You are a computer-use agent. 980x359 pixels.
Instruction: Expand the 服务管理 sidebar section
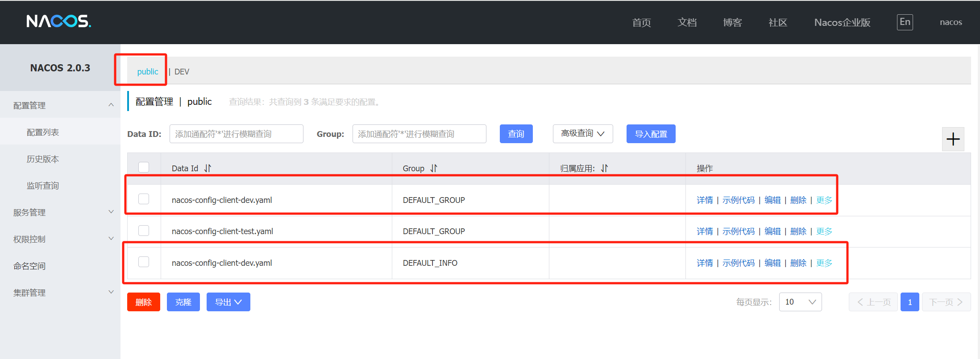point(60,212)
